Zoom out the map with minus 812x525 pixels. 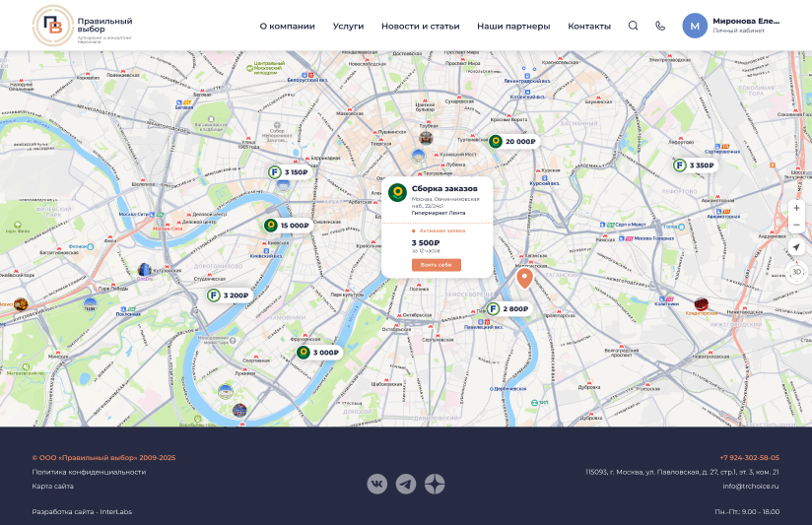(x=796, y=225)
